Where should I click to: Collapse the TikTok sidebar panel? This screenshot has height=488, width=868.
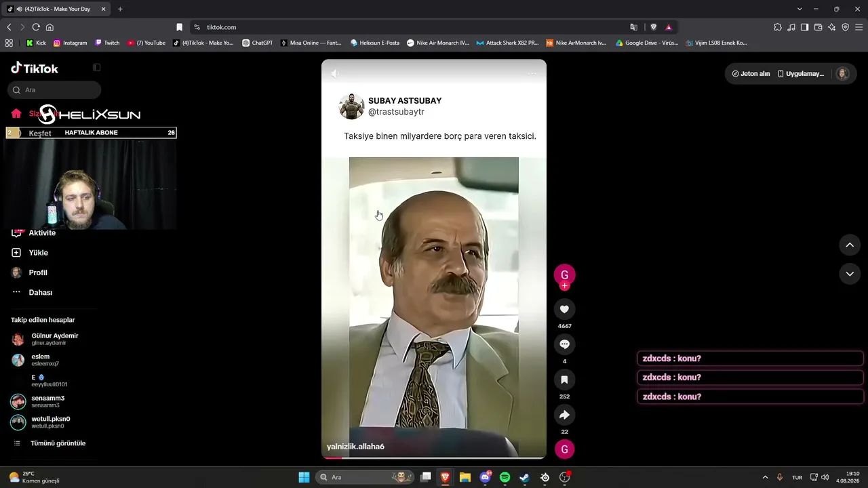pos(97,68)
